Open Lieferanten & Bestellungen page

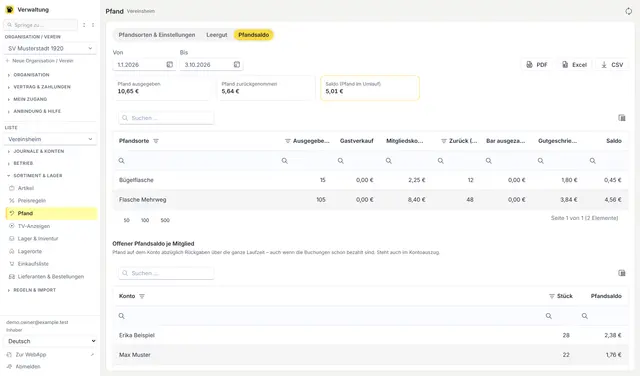click(51, 276)
